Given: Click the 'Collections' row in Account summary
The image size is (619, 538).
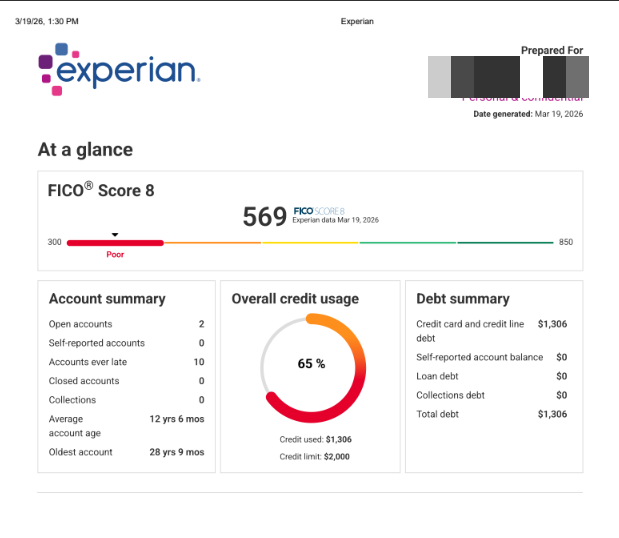Looking at the screenshot, I should tap(126, 400).
